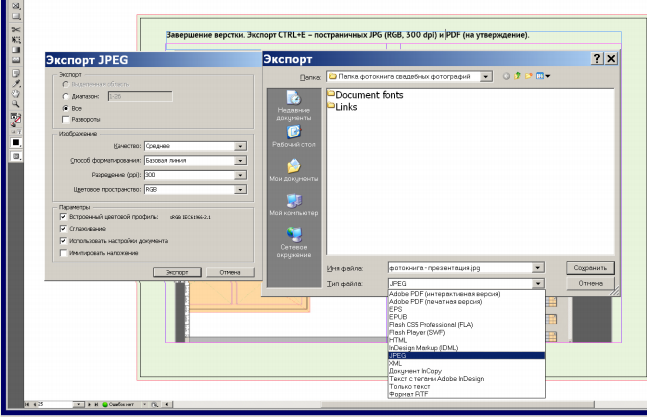Select the Hand tool

pyautogui.click(x=16, y=94)
